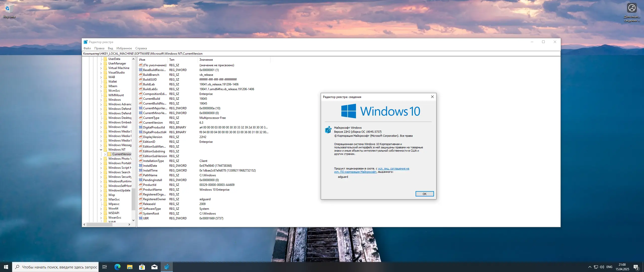The height and width of the screenshot is (272, 644).
Task: Launch File Explorer from the taskbar
Action: [x=130, y=267]
